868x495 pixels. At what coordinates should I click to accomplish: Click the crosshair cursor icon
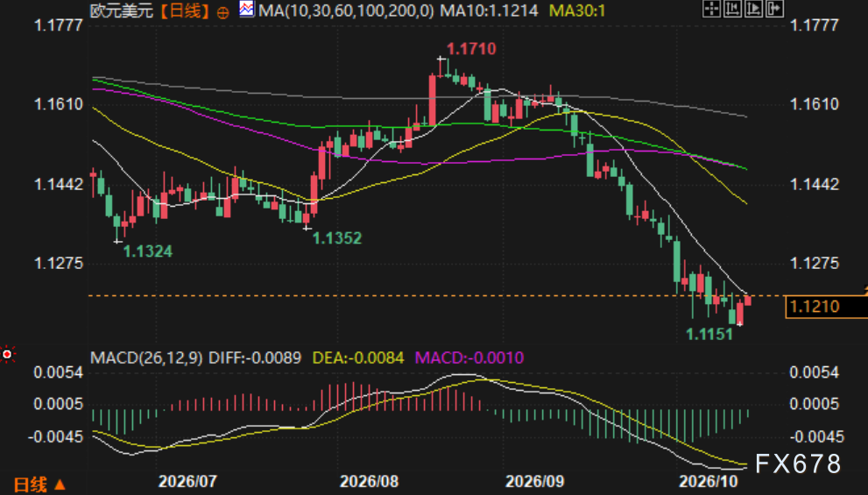711,9
